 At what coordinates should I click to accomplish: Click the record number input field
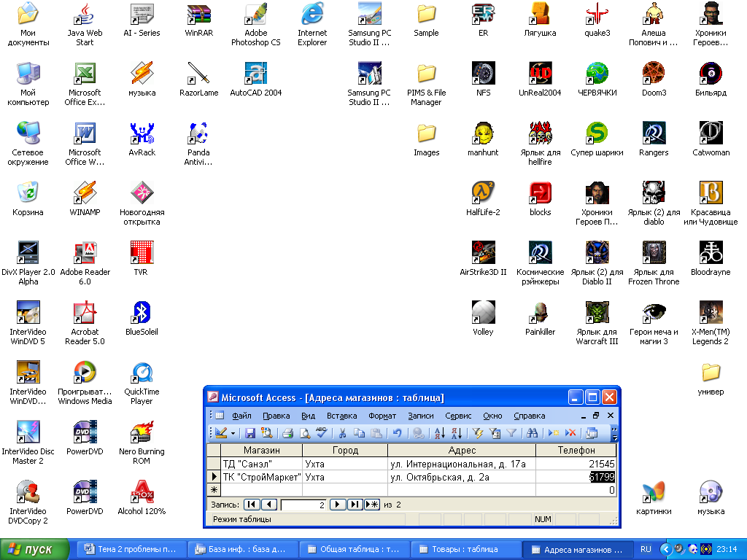pos(303,505)
